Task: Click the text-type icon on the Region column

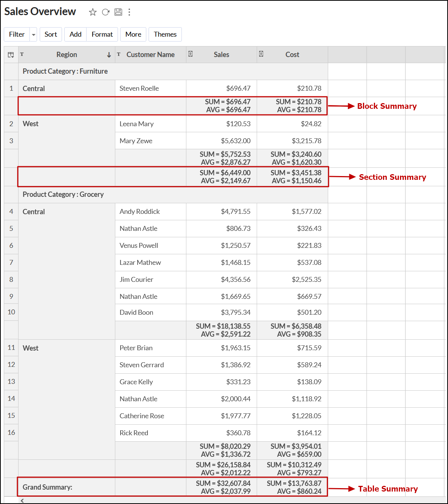Action: (22, 54)
